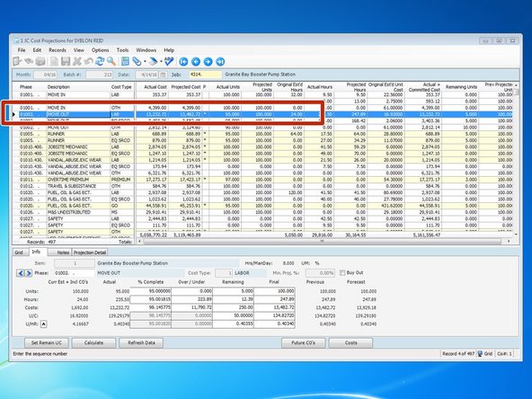
Task: Open the Edit menu
Action: tap(37, 50)
